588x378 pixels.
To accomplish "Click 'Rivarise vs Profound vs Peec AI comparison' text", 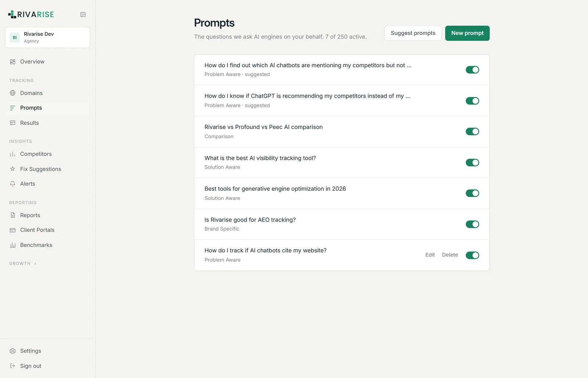I will pos(263,127).
